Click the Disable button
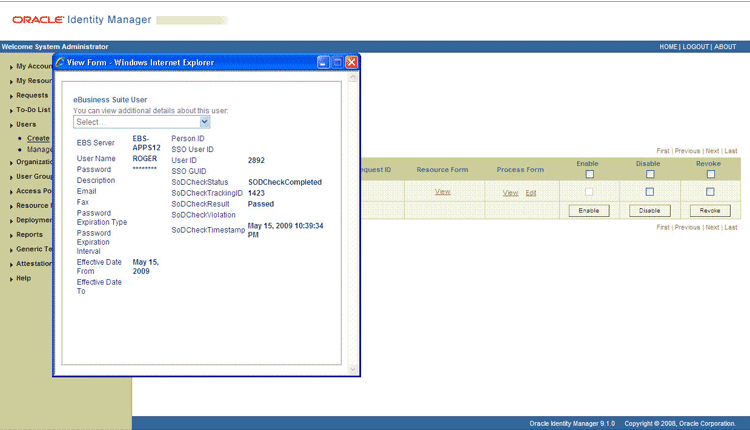This screenshot has width=750, height=430. (650, 210)
